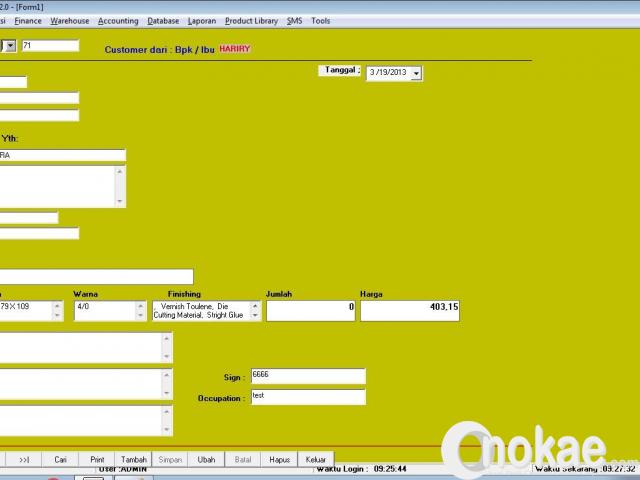
Task: Click the Product Library menu
Action: click(251, 20)
